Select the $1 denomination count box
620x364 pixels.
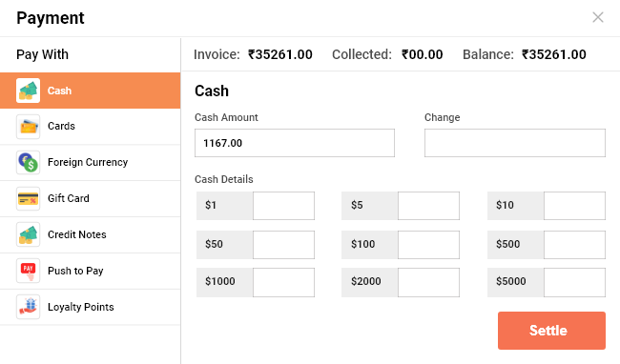click(x=283, y=206)
